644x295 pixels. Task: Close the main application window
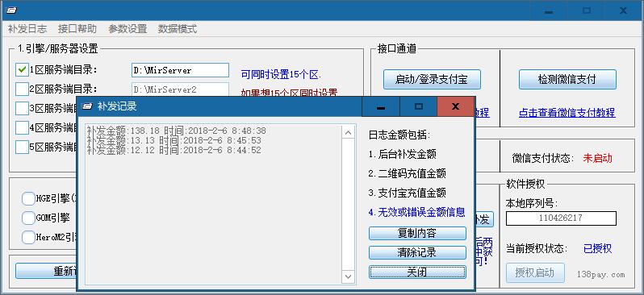(623, 10)
